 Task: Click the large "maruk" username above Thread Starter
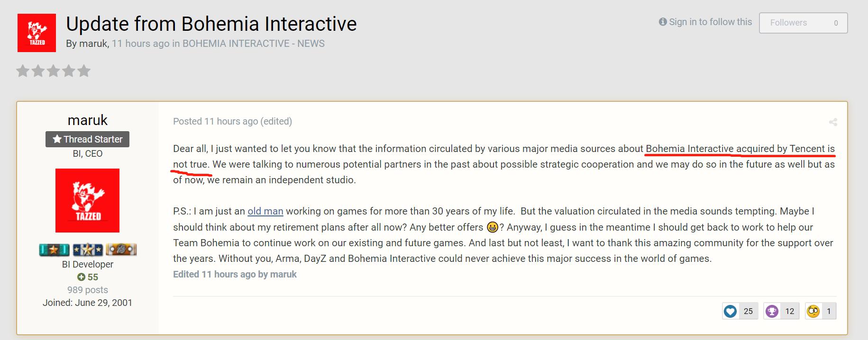coord(88,120)
